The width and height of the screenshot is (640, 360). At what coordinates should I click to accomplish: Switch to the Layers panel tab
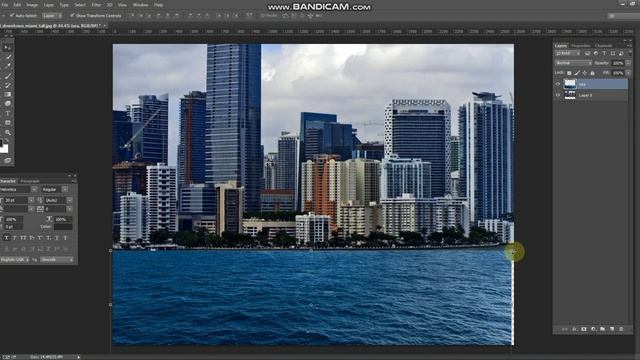tap(561, 46)
